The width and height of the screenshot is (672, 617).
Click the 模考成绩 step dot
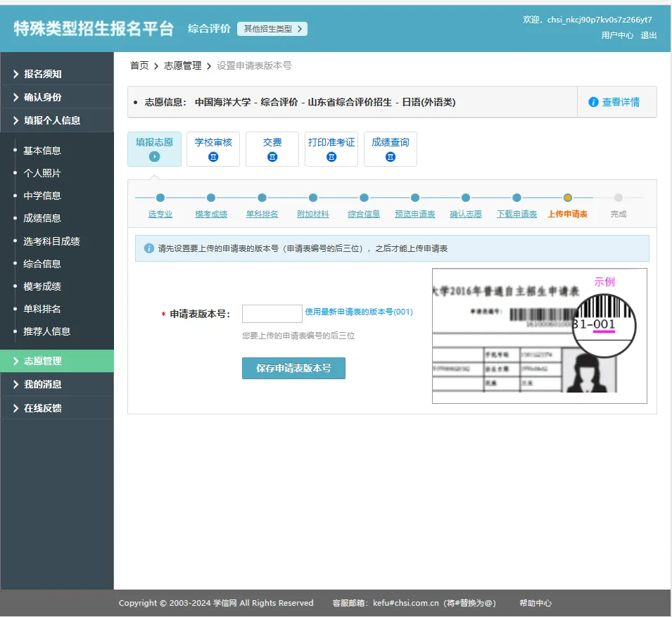pyautogui.click(x=211, y=198)
